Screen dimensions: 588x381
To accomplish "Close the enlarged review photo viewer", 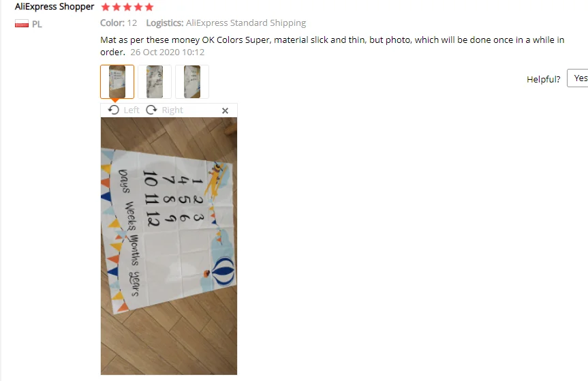I will pos(225,110).
